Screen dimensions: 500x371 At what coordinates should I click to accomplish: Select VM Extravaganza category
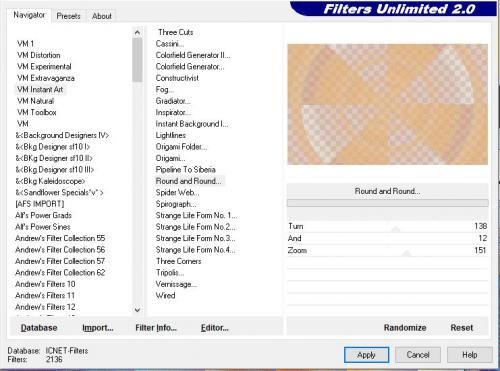[x=46, y=78]
